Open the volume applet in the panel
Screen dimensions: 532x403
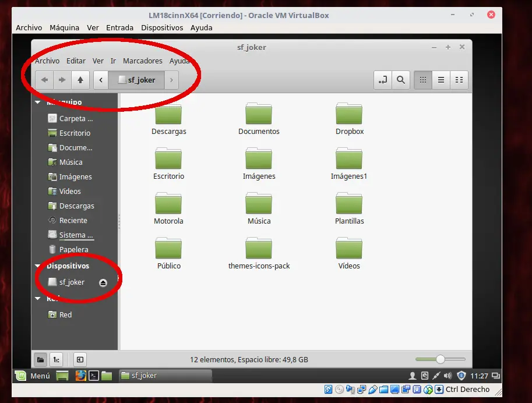(448, 376)
